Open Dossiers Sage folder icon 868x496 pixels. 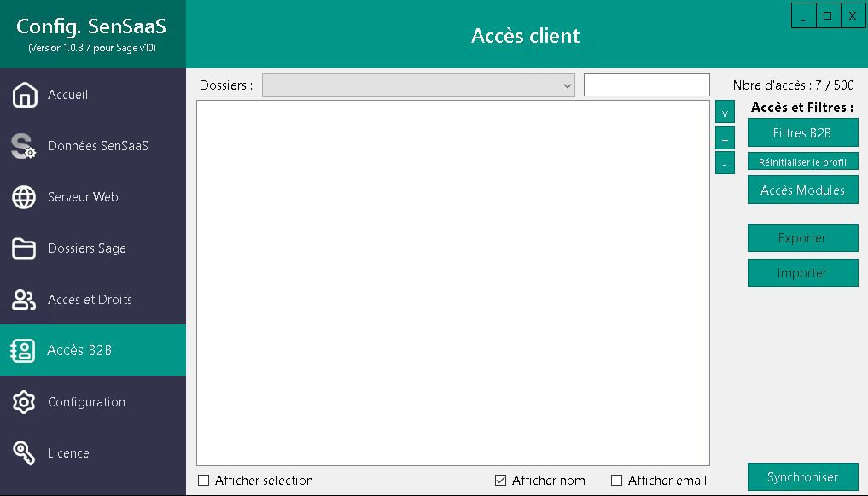pyautogui.click(x=21, y=248)
